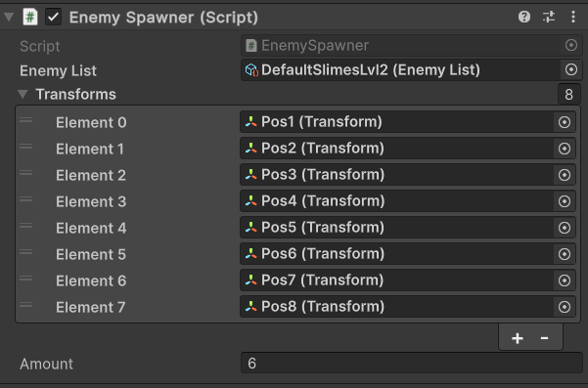Remove an element with minus button
588x388 pixels.
544,338
